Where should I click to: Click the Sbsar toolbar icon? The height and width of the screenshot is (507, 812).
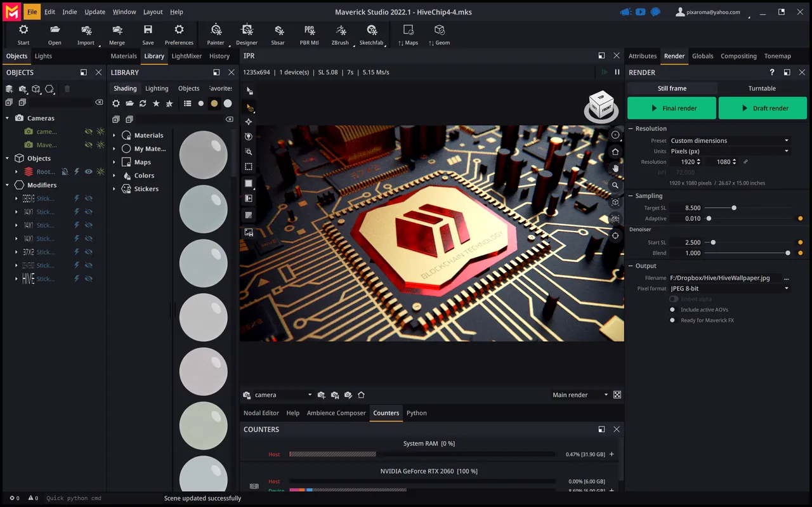[x=278, y=30]
